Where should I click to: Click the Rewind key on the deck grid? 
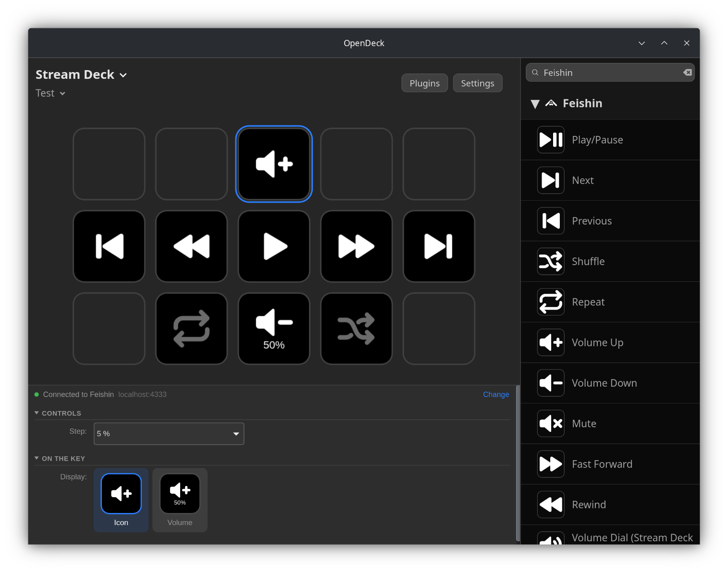pyautogui.click(x=191, y=246)
